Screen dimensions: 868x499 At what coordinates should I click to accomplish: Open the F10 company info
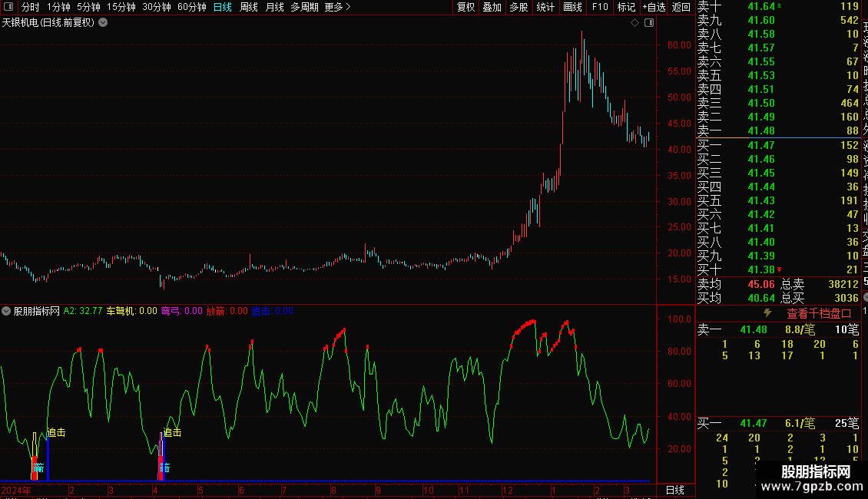(x=599, y=7)
